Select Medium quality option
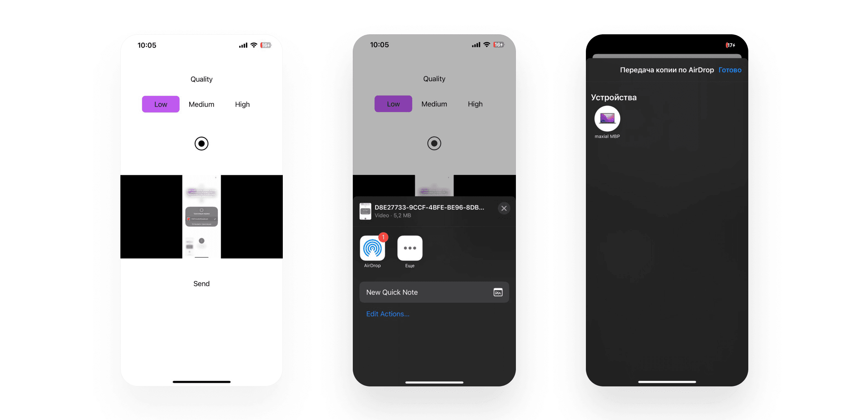The image size is (868, 420). coord(201,104)
